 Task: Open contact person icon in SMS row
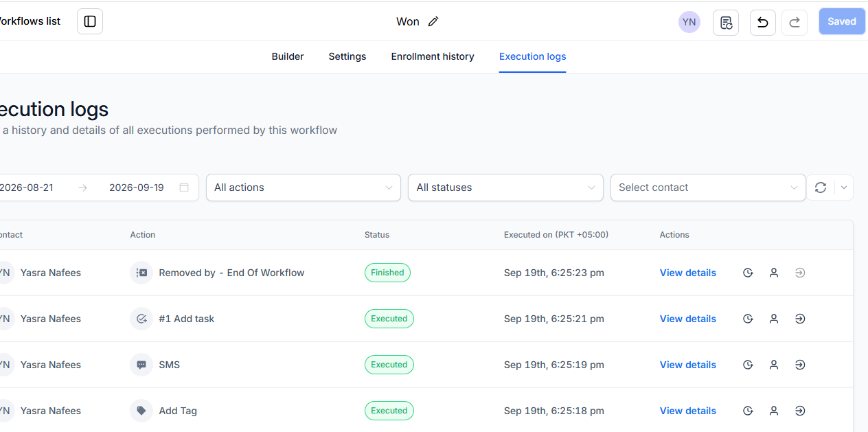coord(774,365)
